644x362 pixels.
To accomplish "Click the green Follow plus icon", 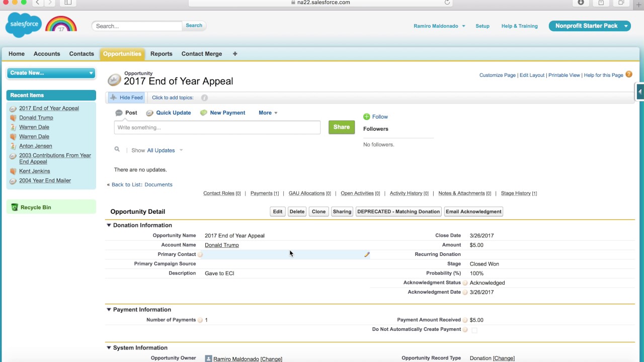I will (x=366, y=117).
